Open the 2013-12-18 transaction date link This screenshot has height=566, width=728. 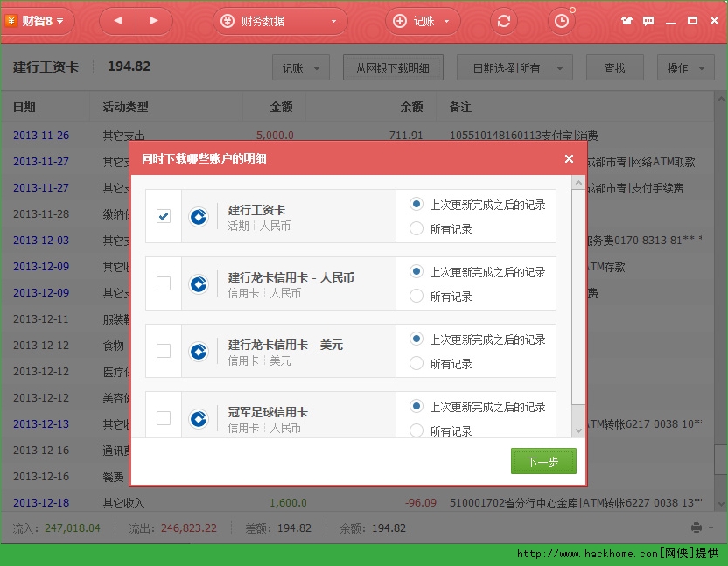click(x=41, y=502)
